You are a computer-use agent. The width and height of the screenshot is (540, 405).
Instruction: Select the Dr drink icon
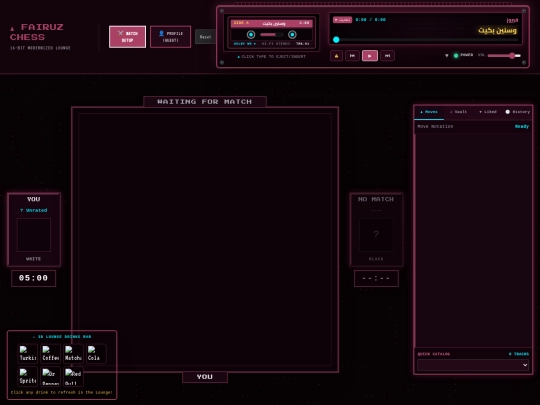(x=51, y=376)
